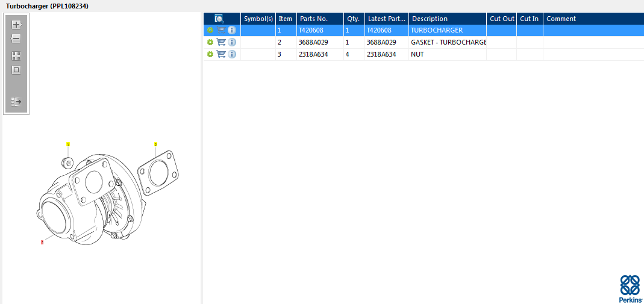Viewport: 644px width, 304px height.
Task: Click quantity 4 in the NUT row
Action: point(354,54)
